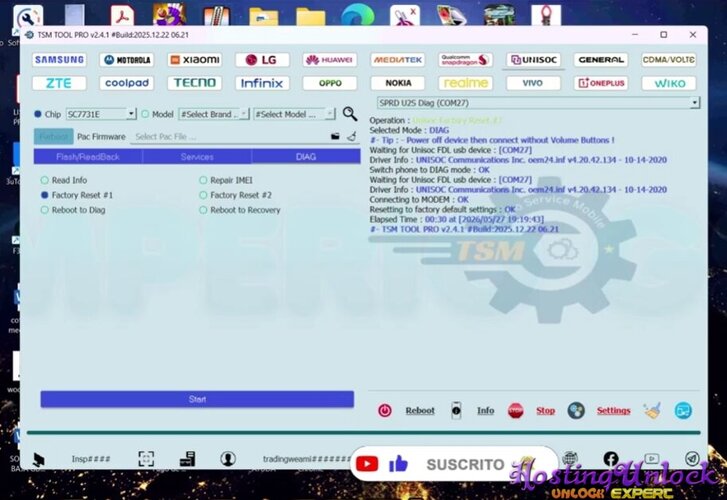
Task: Select the Wiko brand logo
Action: pyautogui.click(x=669, y=83)
